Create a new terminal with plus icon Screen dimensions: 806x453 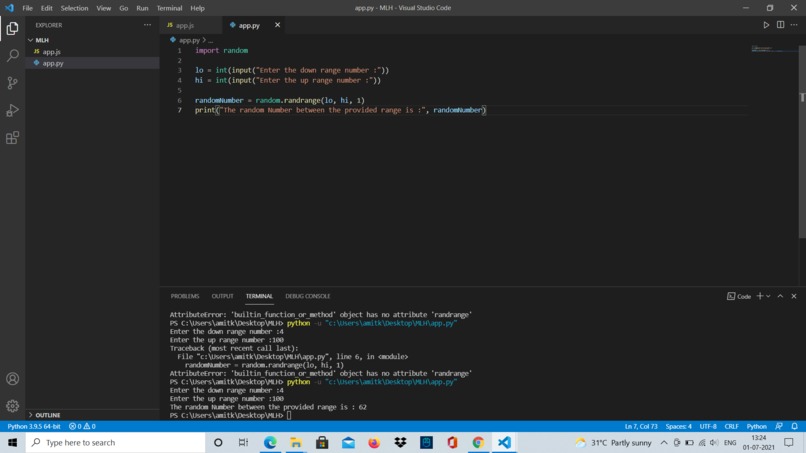pos(760,296)
